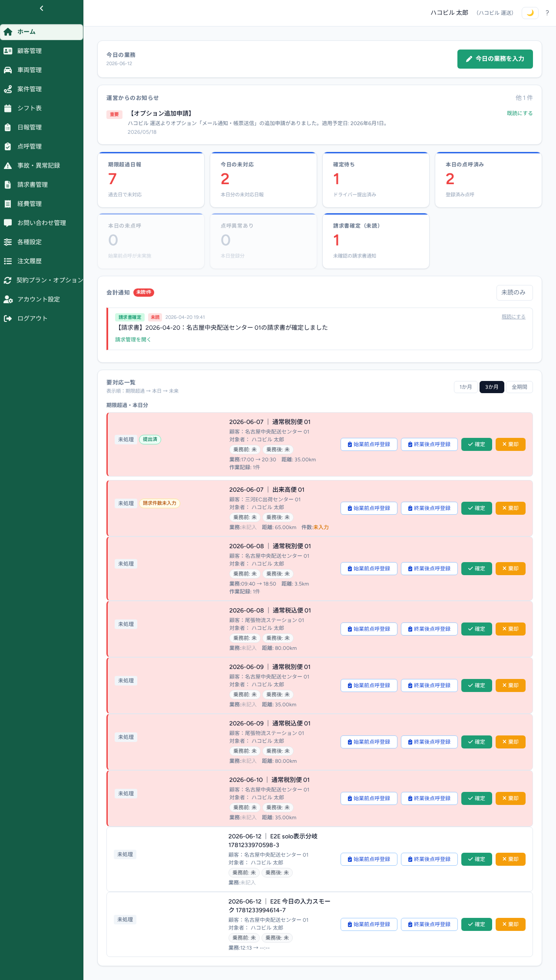Viewport: 556px width, 980px height.
Task: Click the 請求件数未入力 badge on 出来高便 01
Action: (159, 503)
